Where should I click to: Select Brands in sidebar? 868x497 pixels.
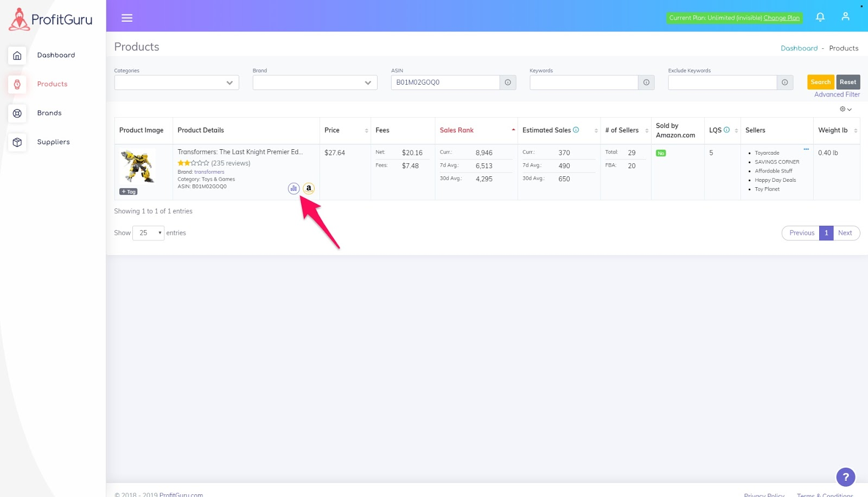49,113
